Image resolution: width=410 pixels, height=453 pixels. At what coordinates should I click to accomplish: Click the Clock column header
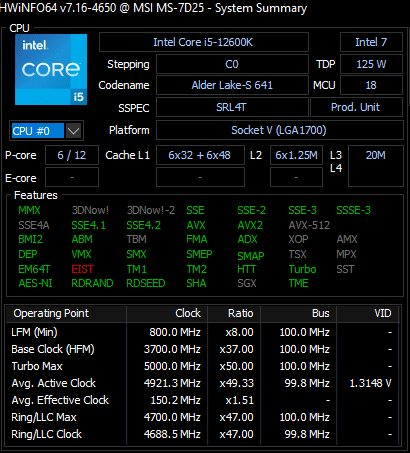pos(167,313)
